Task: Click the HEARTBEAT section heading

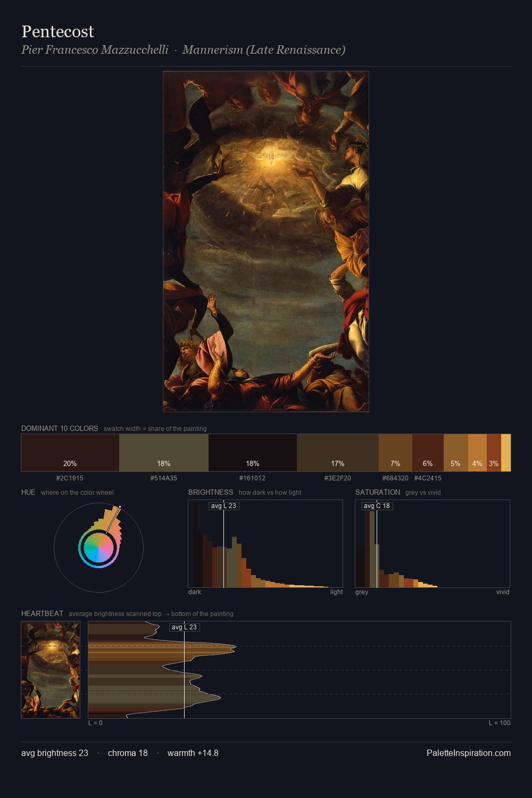Action: pyautogui.click(x=42, y=614)
